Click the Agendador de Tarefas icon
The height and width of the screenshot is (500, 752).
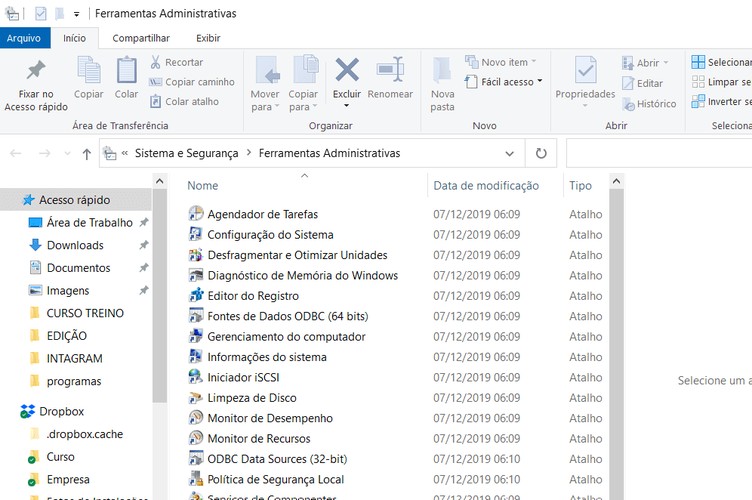click(196, 213)
